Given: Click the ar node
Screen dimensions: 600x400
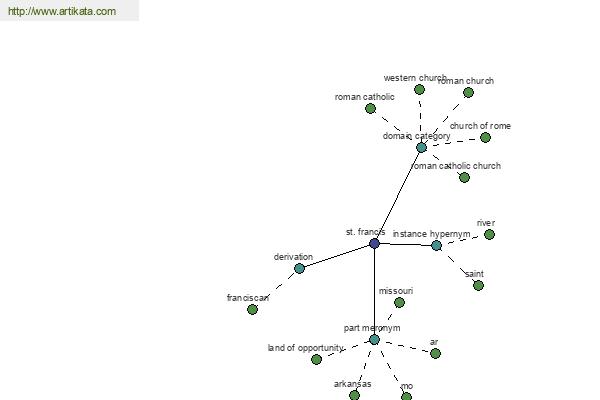Looking at the screenshot, I should [435, 354].
